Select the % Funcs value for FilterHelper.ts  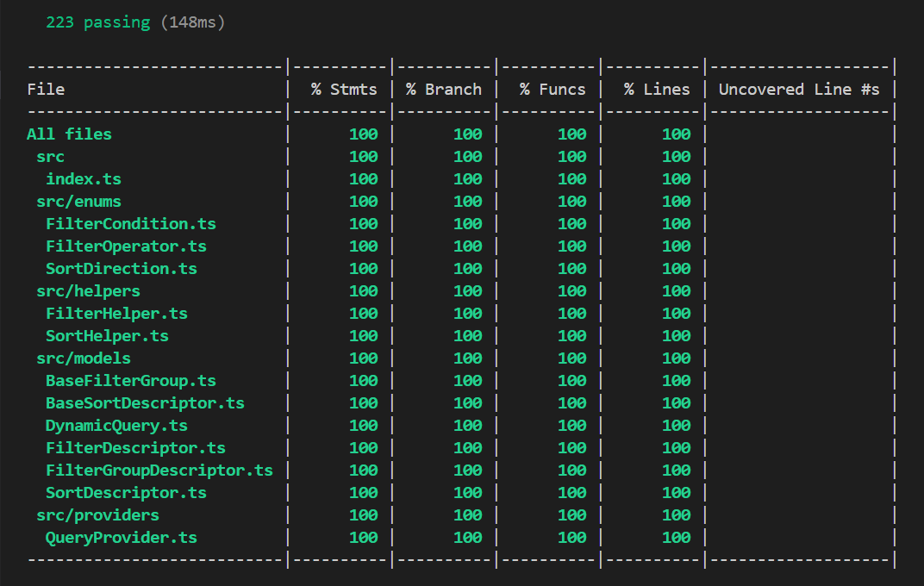[572, 314]
